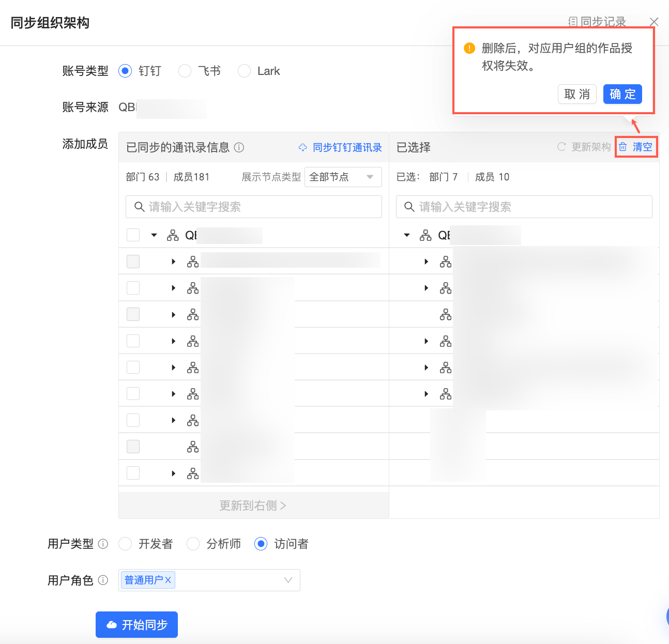Click the info icon next to 用户类型
This screenshot has height=644, width=669.
[103, 544]
